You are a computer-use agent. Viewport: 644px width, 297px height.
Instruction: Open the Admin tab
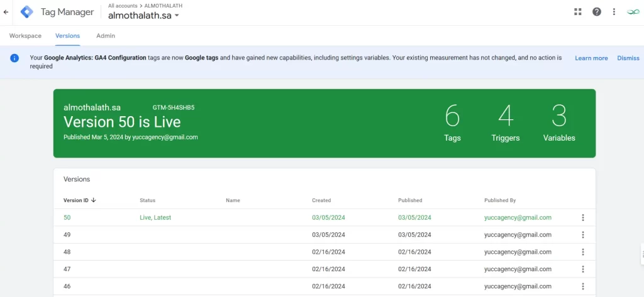(106, 36)
